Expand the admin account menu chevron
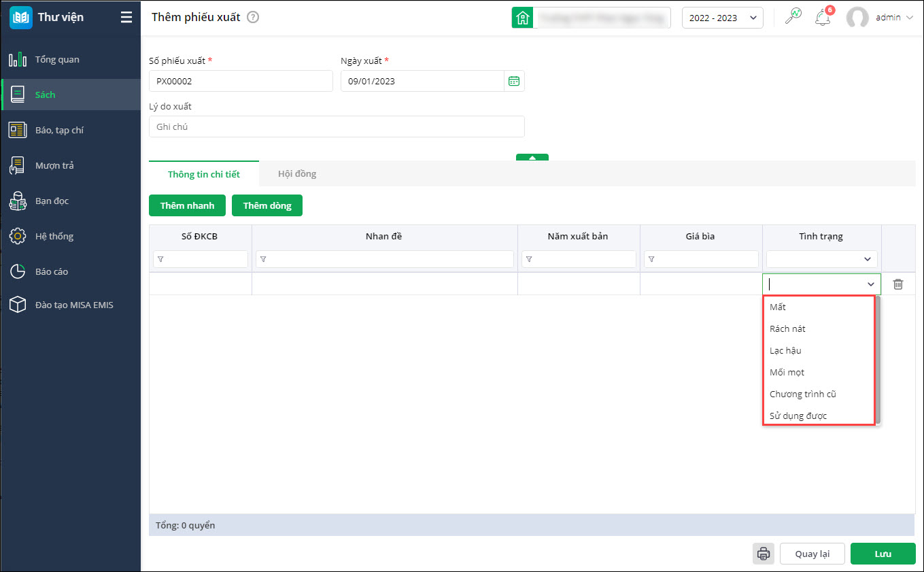The height and width of the screenshot is (572, 924). (x=910, y=18)
